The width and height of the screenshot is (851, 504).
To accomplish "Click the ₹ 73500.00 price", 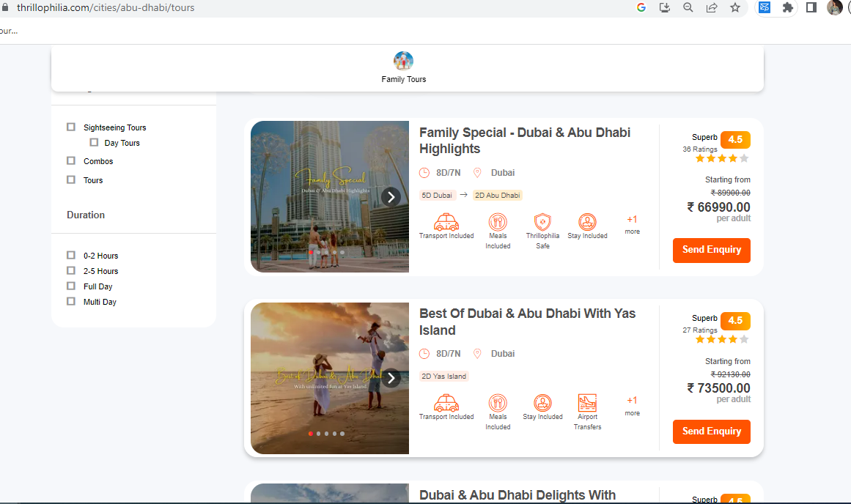I will 718,388.
